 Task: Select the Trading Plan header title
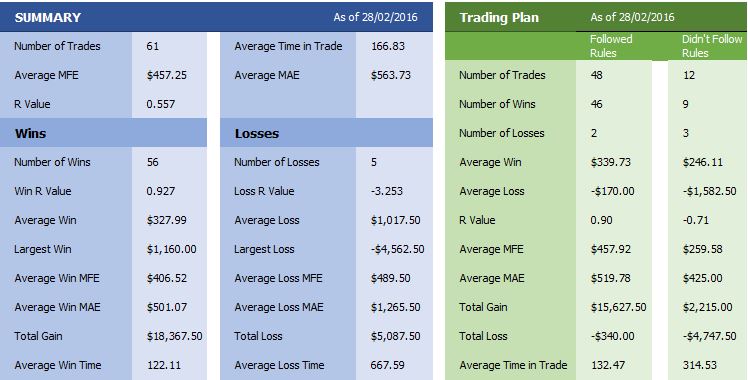point(499,18)
